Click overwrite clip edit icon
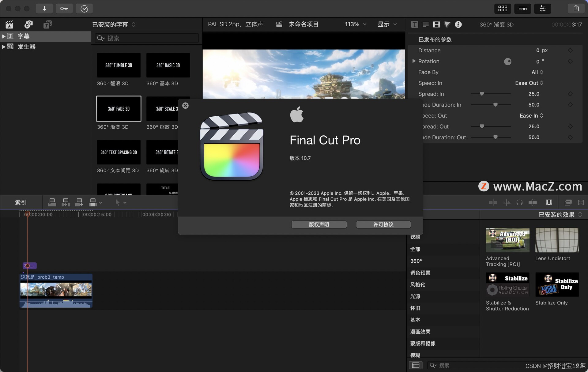This screenshot has height=372, width=588. tap(93, 202)
